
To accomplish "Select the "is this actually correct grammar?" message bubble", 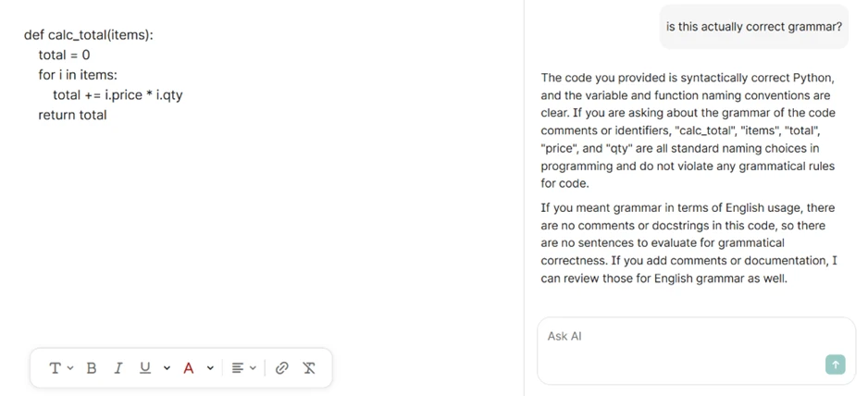I will [754, 27].
